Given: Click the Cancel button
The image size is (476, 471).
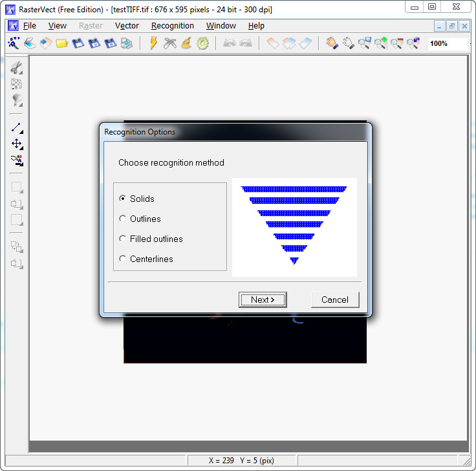Looking at the screenshot, I should 335,300.
